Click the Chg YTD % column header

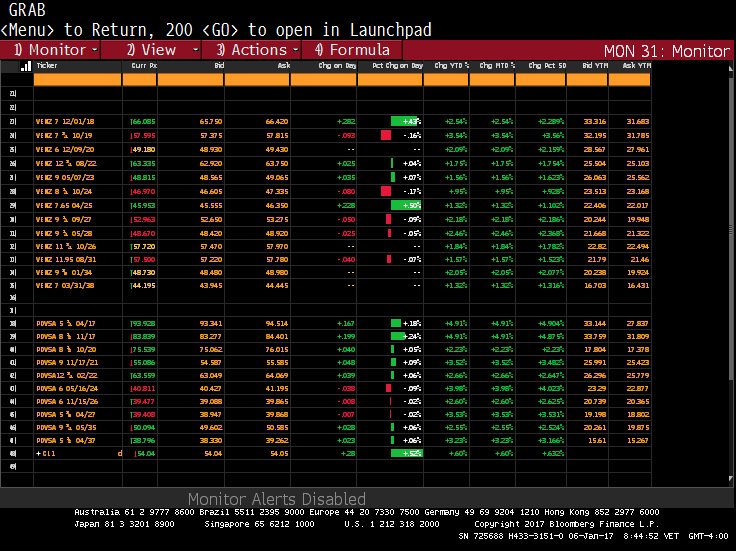click(x=452, y=66)
